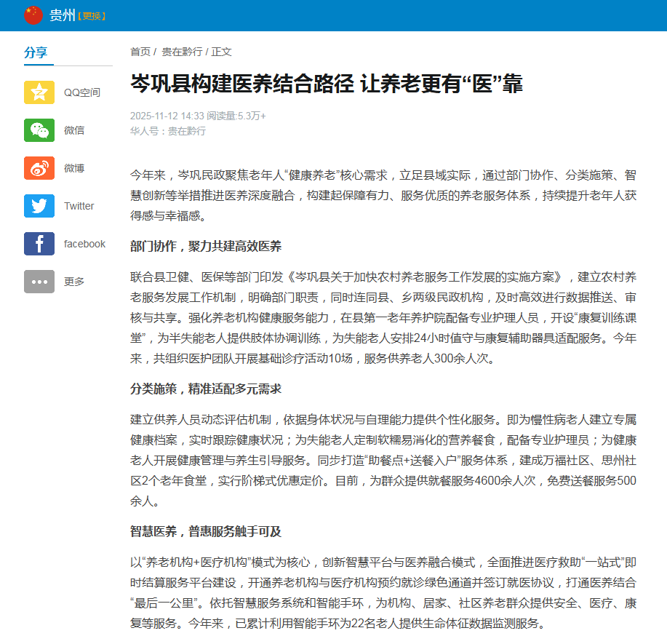The image size is (667, 644).
Task: Select the yellow star QQ空间 share icon
Action: click(39, 92)
